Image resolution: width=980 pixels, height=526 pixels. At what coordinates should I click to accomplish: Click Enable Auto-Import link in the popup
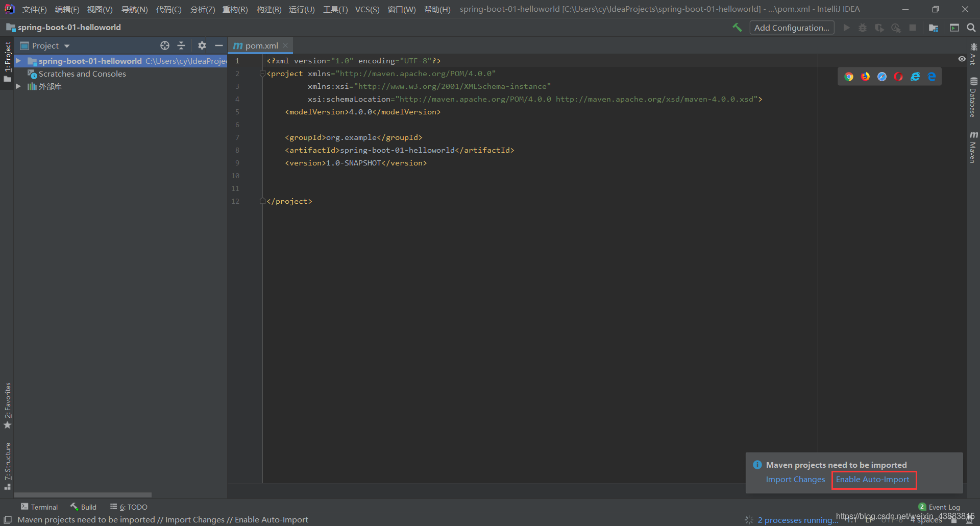(x=872, y=480)
